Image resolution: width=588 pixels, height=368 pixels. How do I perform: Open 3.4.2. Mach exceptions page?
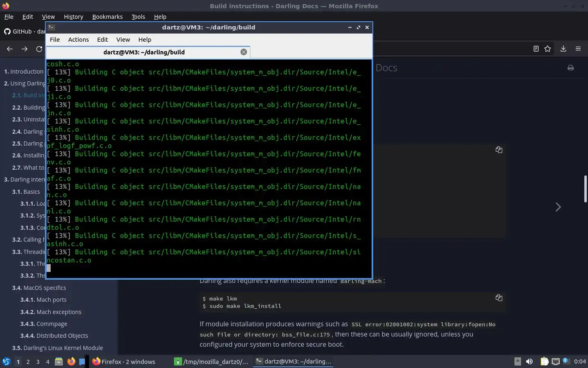pyautogui.click(x=51, y=312)
